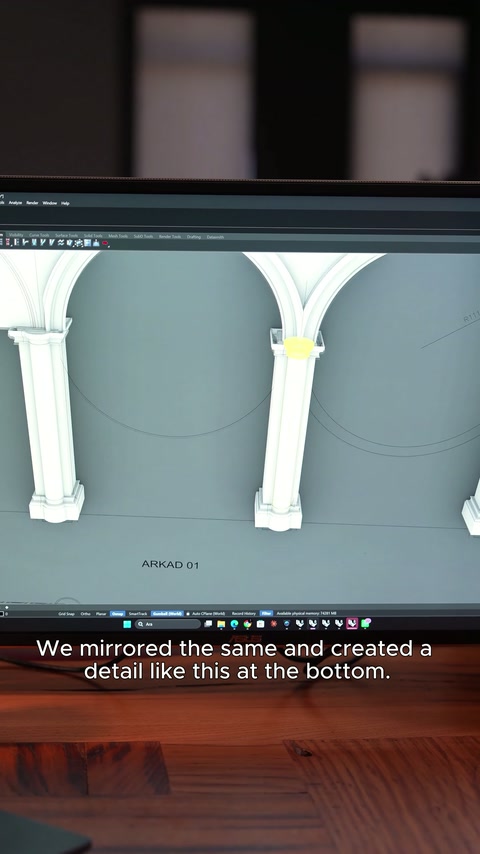Open the Analyze menu
The height and width of the screenshot is (854, 480).
15,203
